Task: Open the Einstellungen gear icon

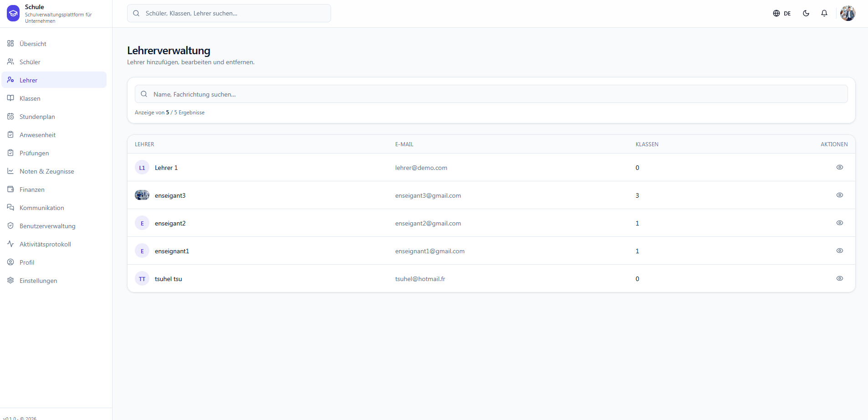Action: tap(10, 280)
